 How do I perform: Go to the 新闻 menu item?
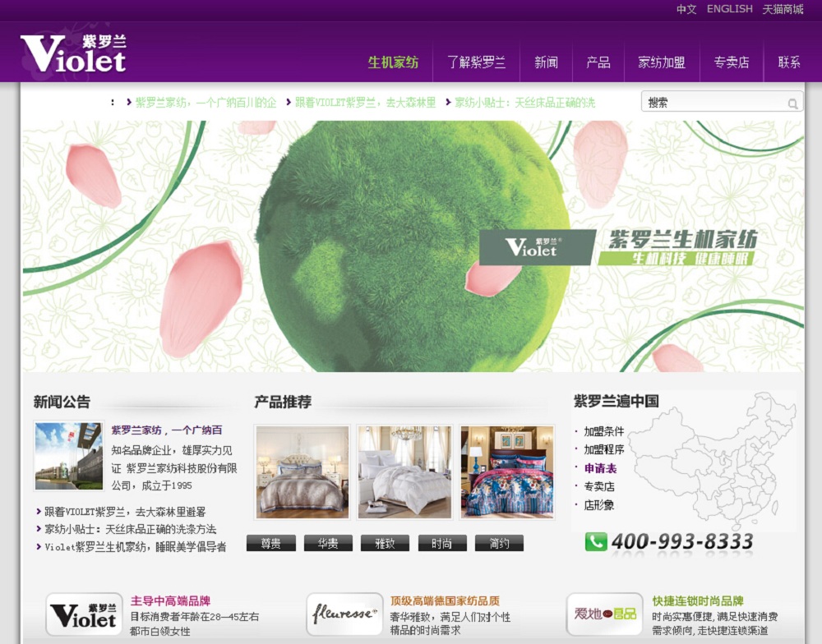[546, 62]
